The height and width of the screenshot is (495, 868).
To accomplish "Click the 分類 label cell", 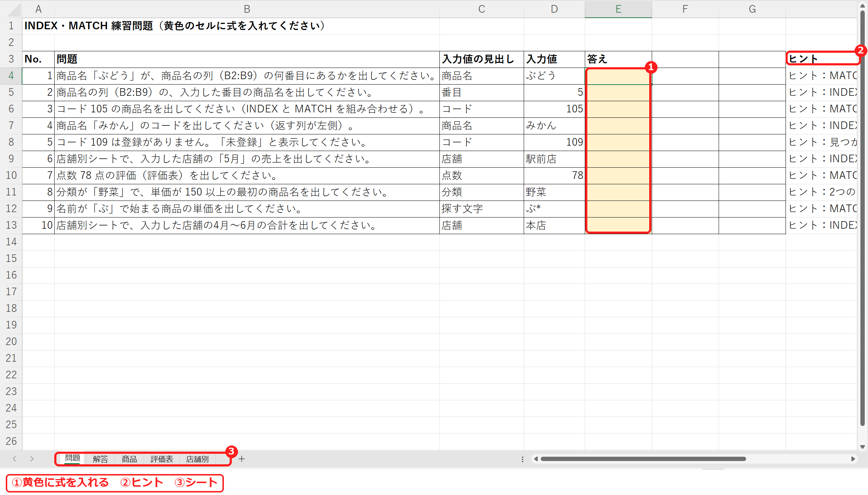I will pos(482,192).
